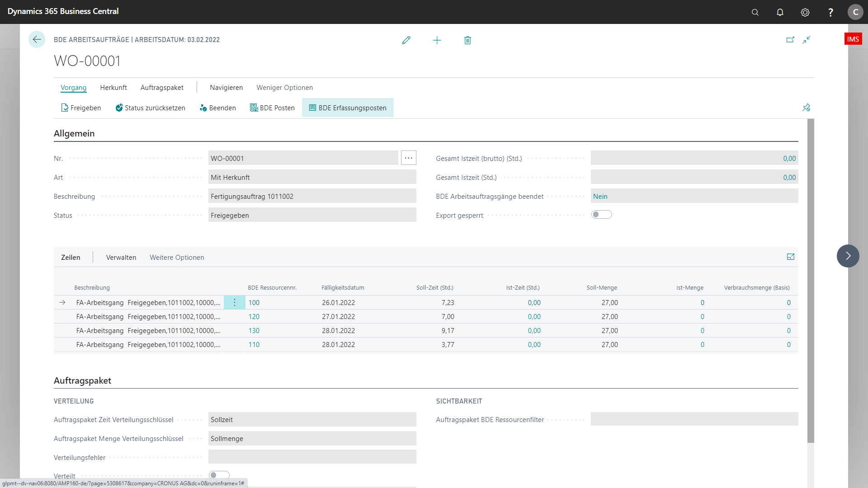Open Verwalten menu in Zeilen
Screen dimensions: 868x488
point(121,257)
